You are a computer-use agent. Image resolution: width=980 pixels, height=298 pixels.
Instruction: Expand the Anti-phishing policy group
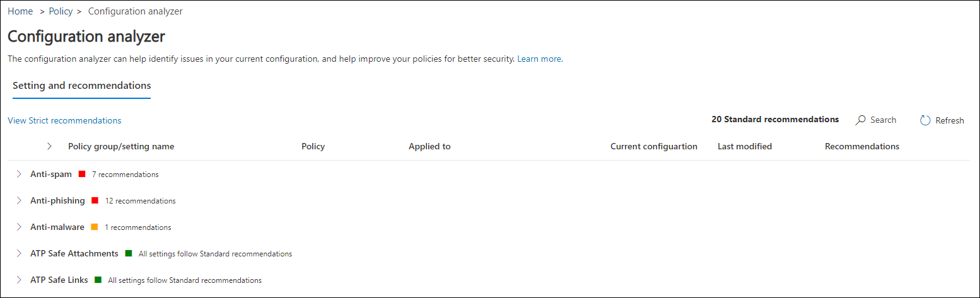tap(18, 200)
